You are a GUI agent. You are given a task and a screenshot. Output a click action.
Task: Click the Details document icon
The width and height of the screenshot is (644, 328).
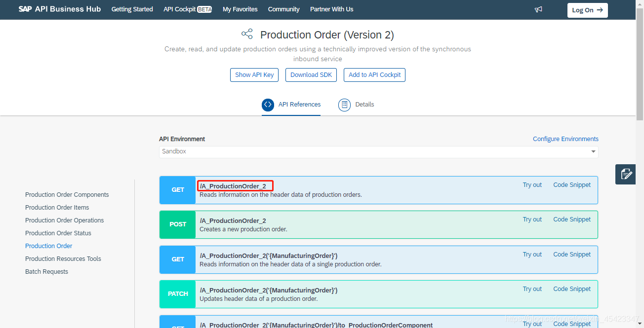(x=344, y=105)
